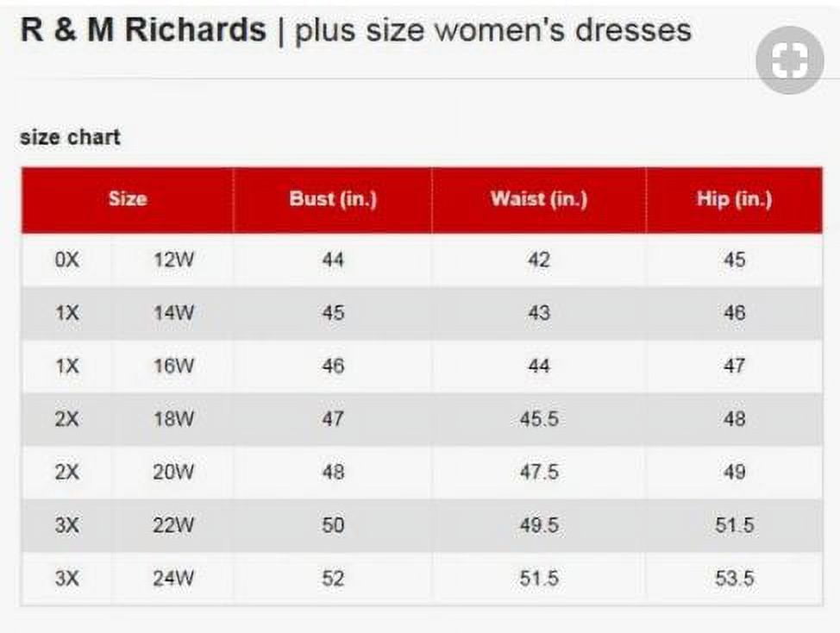Click the plus size women's dresses text

pos(492,31)
